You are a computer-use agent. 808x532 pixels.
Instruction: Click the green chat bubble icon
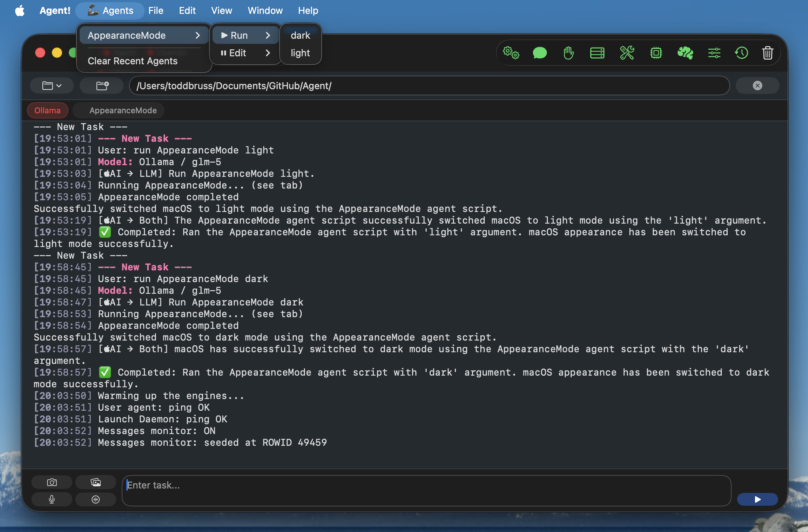(540, 53)
